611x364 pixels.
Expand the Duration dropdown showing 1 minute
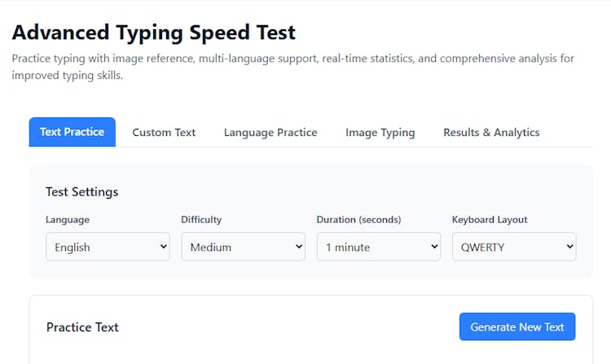click(377, 247)
